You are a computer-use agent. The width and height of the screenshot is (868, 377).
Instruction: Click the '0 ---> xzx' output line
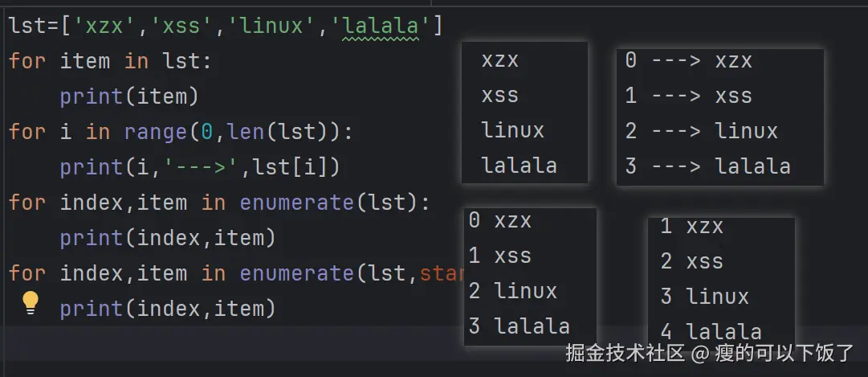[x=688, y=61]
